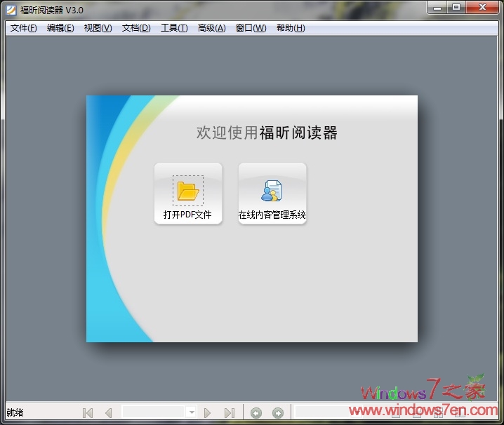Go to first page in status bar

[88, 413]
